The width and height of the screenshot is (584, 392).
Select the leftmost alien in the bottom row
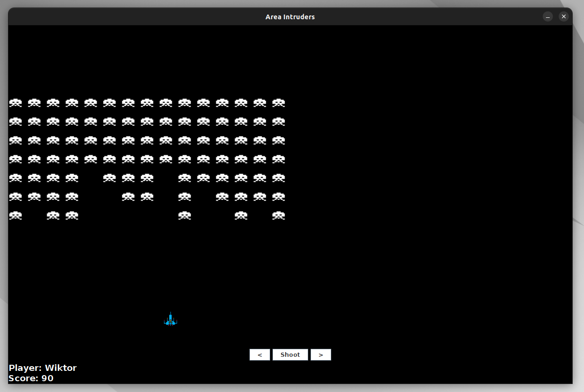(16, 215)
